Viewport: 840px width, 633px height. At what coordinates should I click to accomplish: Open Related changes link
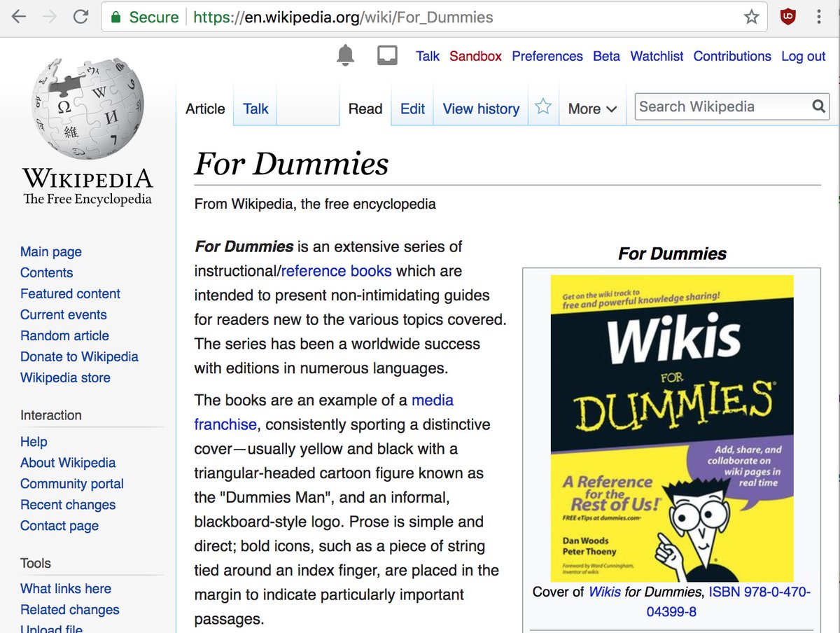pos(70,610)
